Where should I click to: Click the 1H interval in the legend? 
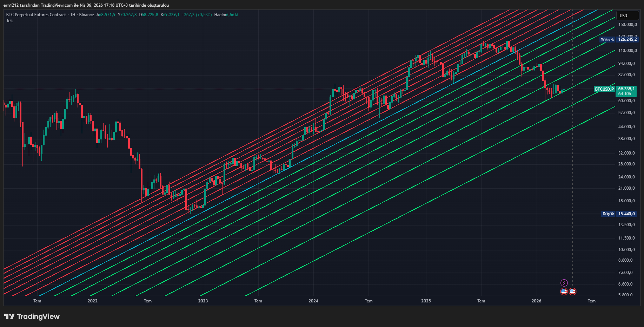click(x=73, y=15)
